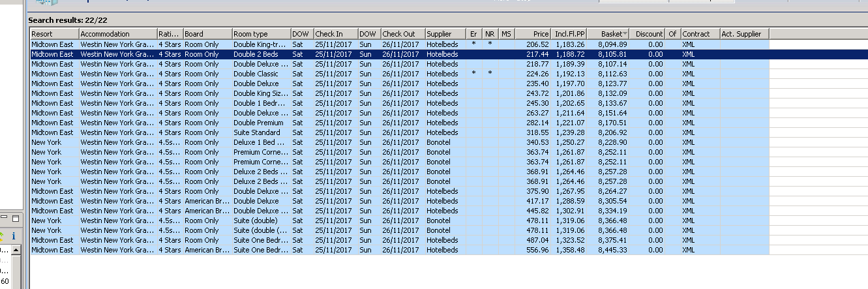The height and width of the screenshot is (289, 868).
Task: Click the Rati... column header
Action: point(170,34)
